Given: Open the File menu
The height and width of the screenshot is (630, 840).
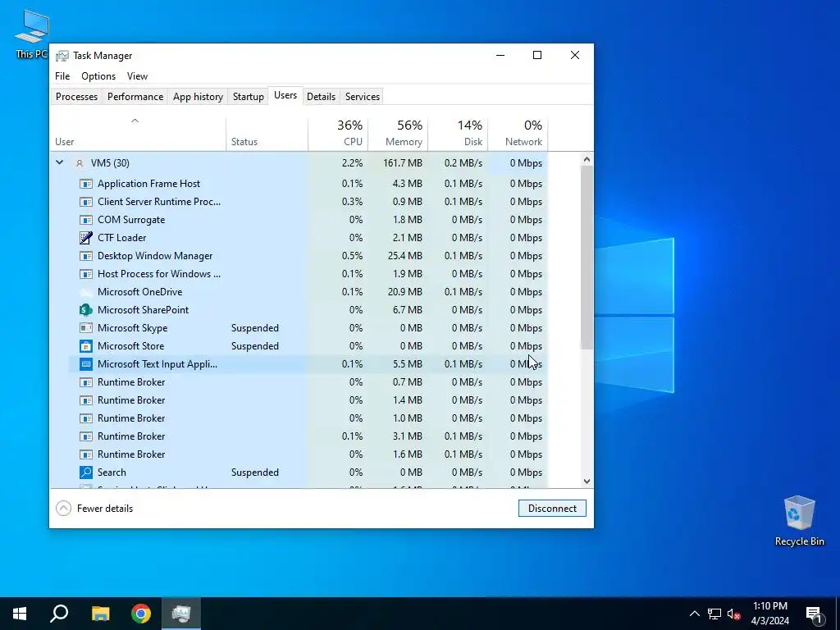Looking at the screenshot, I should tap(62, 76).
